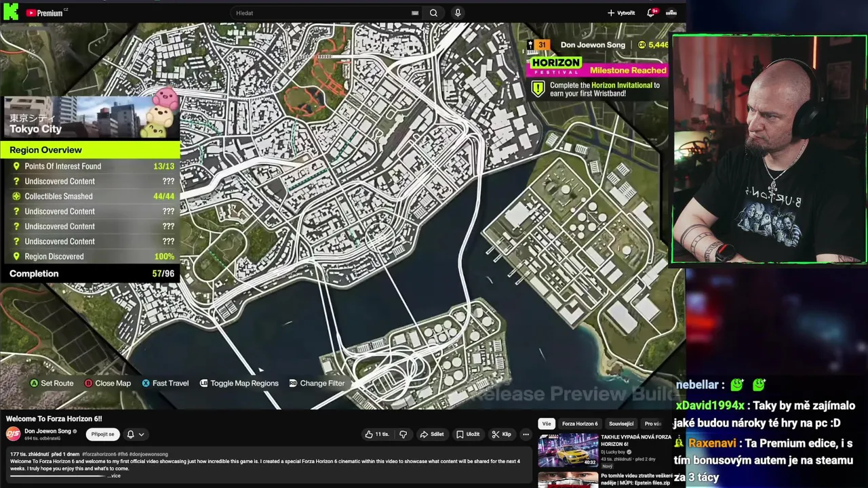Open the Dj Lucky boy channel
Image resolution: width=868 pixels, height=488 pixels.
click(x=613, y=451)
